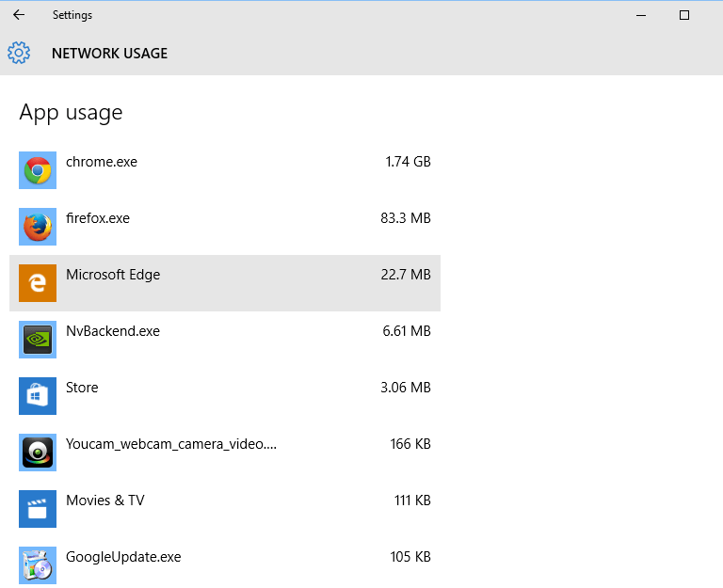
Task: Click the Chrome app icon
Action: pos(38,170)
